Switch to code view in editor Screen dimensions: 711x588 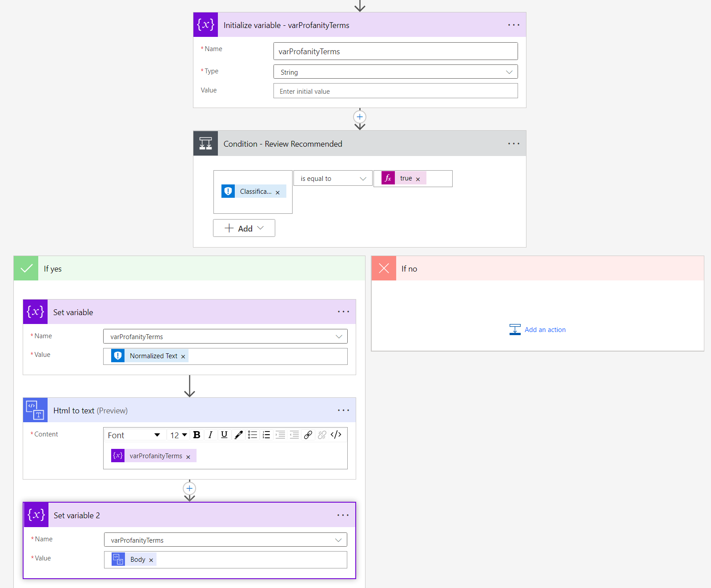click(x=336, y=435)
